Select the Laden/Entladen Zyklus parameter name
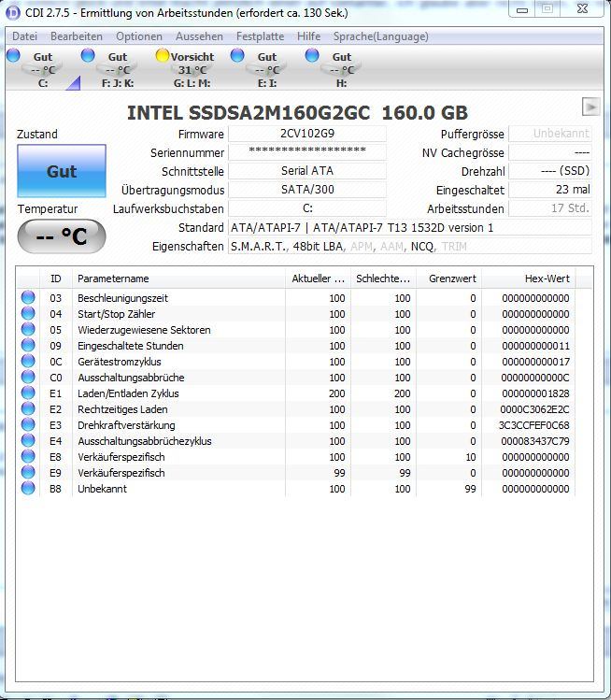Image resolution: width=611 pixels, height=700 pixels. click(128, 393)
